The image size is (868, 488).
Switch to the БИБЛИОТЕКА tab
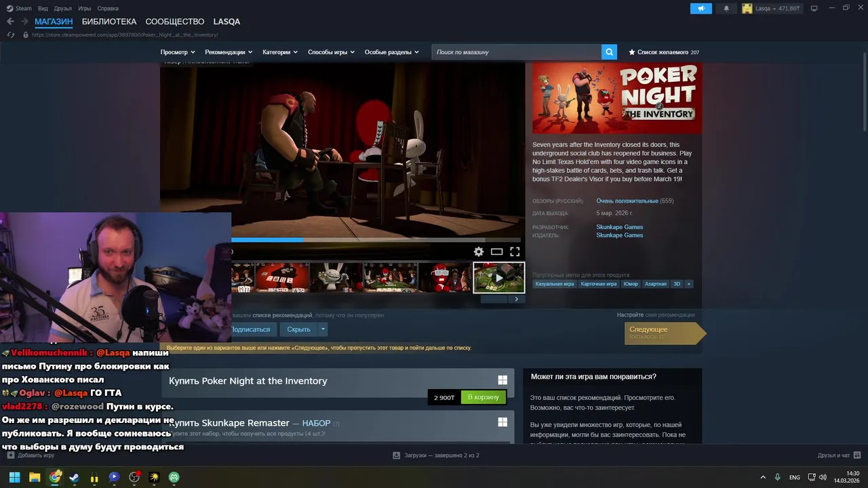pyautogui.click(x=109, y=22)
